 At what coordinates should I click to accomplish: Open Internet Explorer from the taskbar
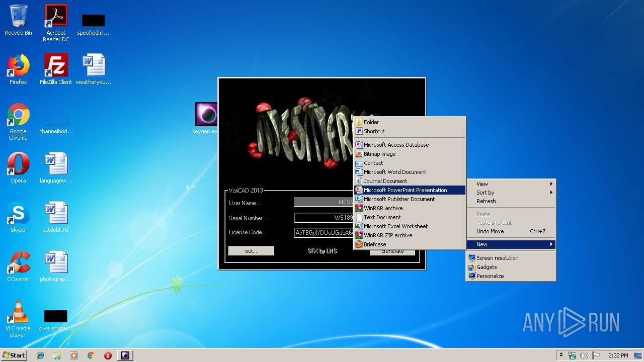(x=40, y=355)
